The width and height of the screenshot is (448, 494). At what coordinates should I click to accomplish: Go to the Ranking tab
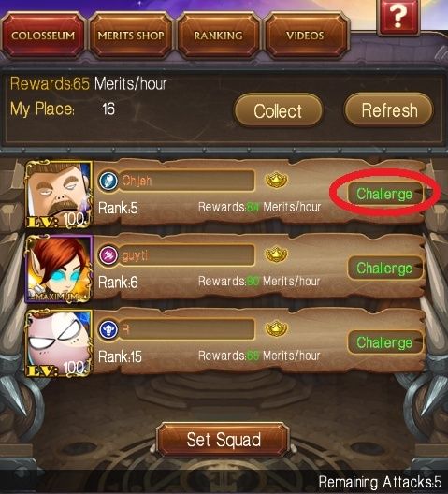click(218, 36)
